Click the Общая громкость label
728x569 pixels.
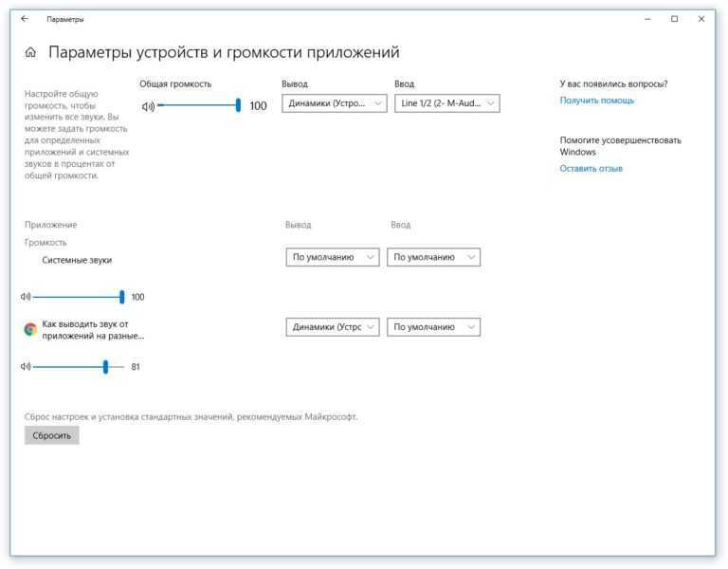coord(175,84)
